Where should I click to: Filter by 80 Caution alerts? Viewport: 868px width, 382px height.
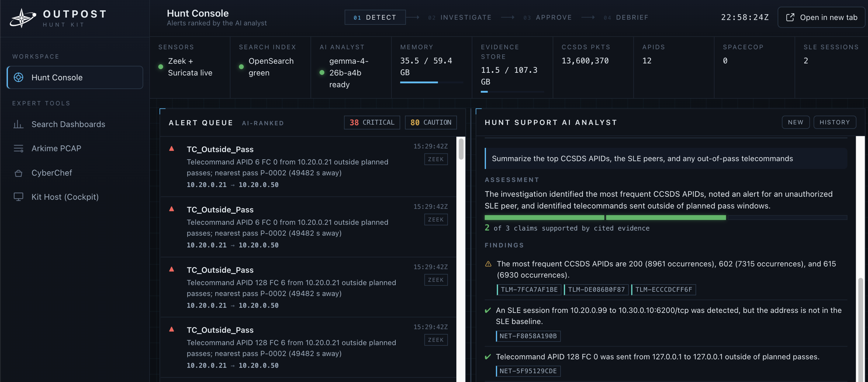[431, 123]
